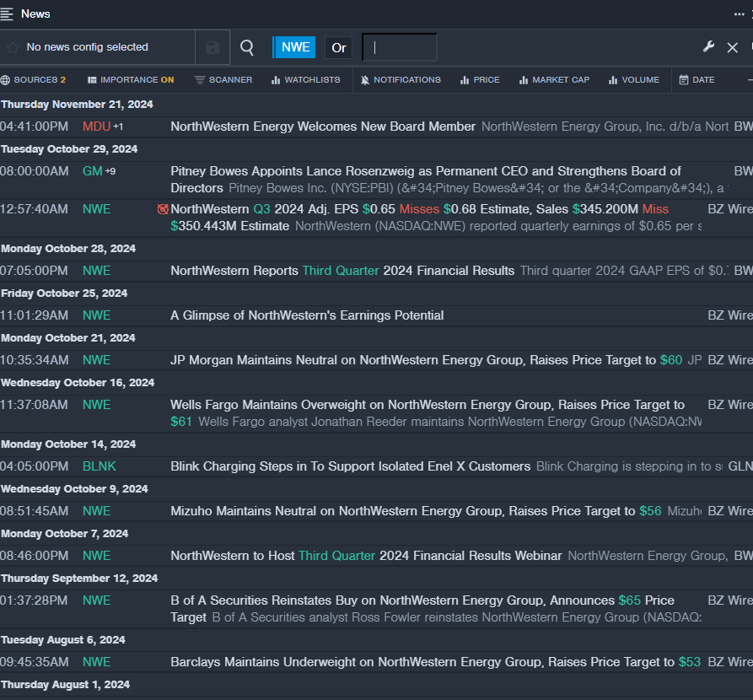Select the Market Cap filter
This screenshot has height=700, width=753.
point(554,80)
